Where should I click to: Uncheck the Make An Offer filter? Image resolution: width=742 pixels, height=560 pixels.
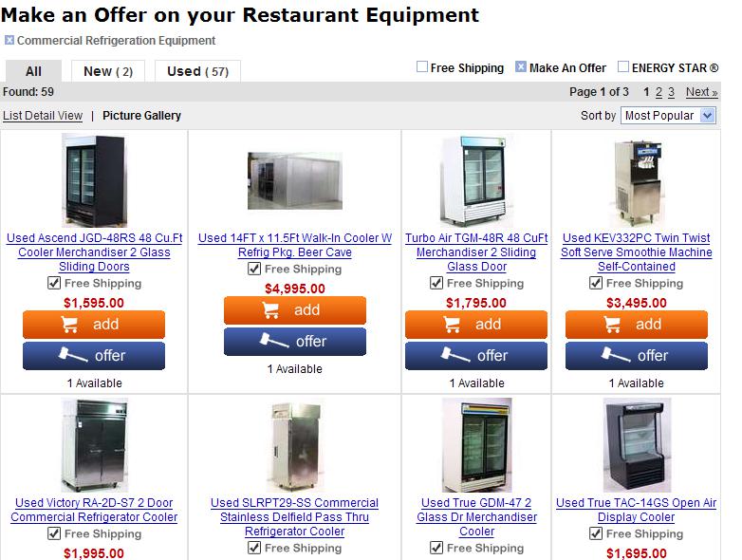click(x=521, y=67)
